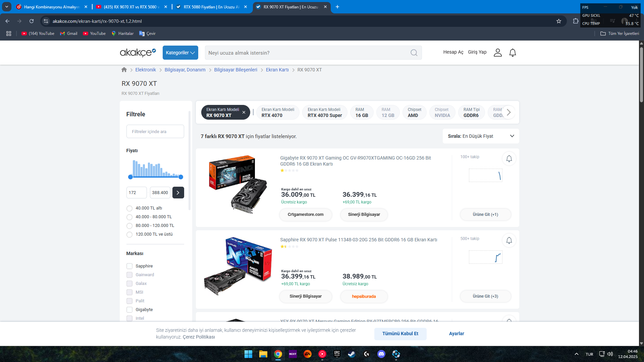Click the Filtreler içinde ara input field
This screenshot has height=362, width=644.
(155, 131)
